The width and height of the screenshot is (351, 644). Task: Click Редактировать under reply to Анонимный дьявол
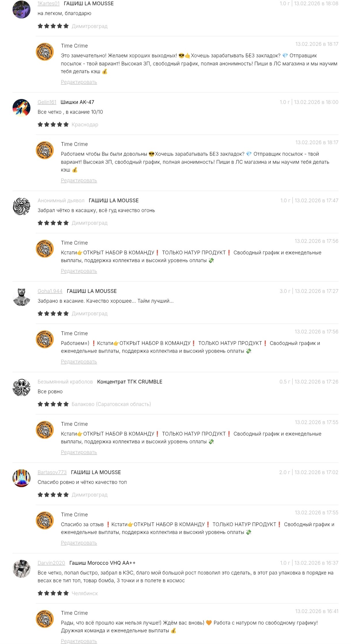(x=79, y=271)
